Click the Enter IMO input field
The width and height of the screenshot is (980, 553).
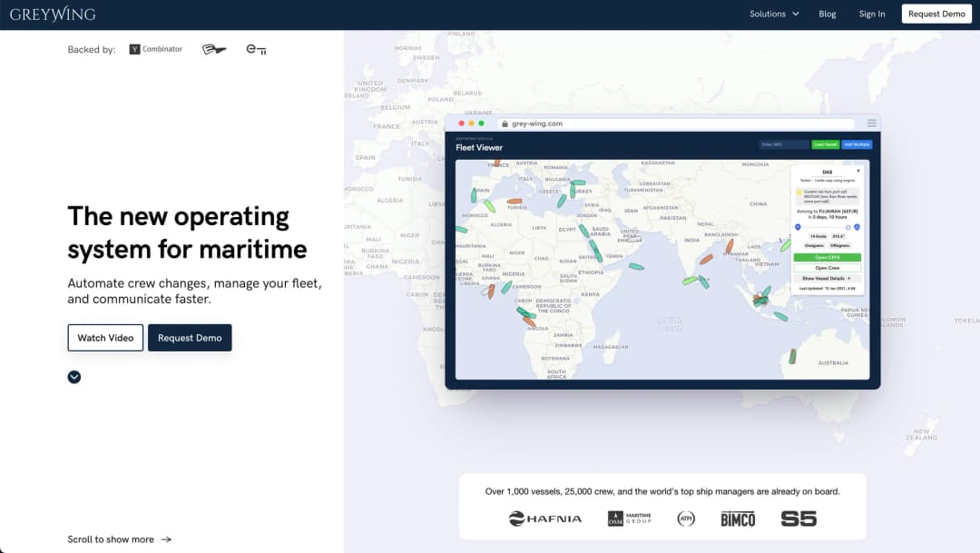click(x=780, y=144)
